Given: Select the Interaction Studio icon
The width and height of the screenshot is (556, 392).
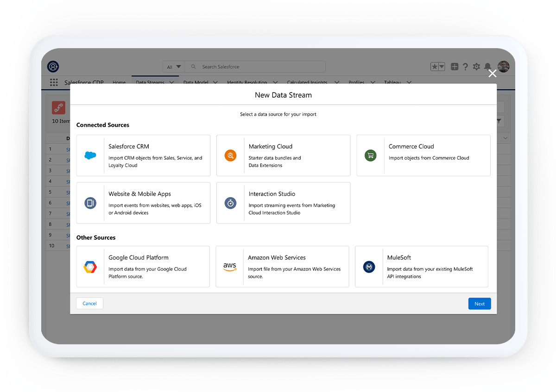Looking at the screenshot, I should coord(230,203).
